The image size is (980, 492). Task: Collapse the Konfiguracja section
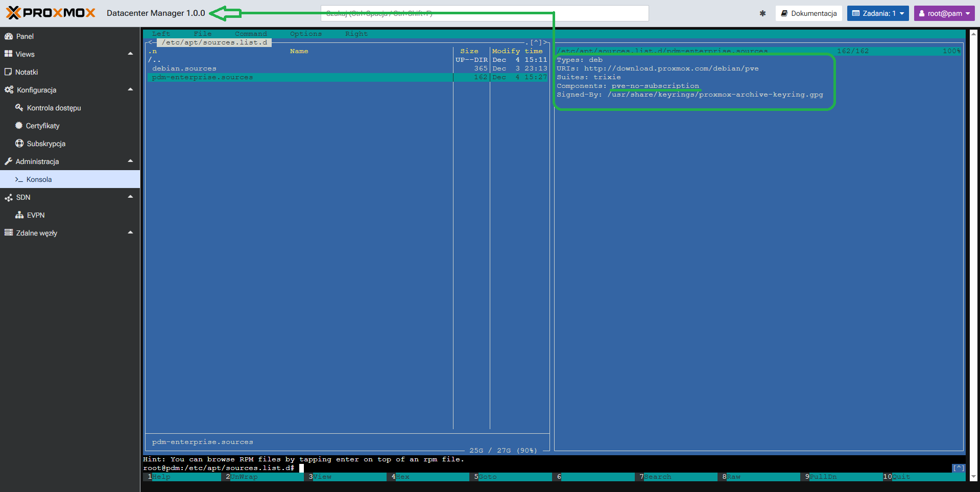130,89
